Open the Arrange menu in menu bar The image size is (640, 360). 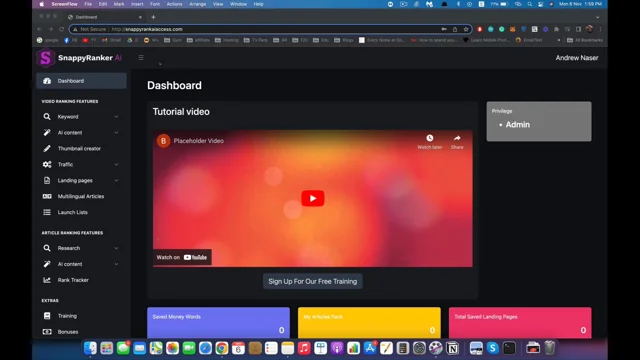tap(198, 4)
